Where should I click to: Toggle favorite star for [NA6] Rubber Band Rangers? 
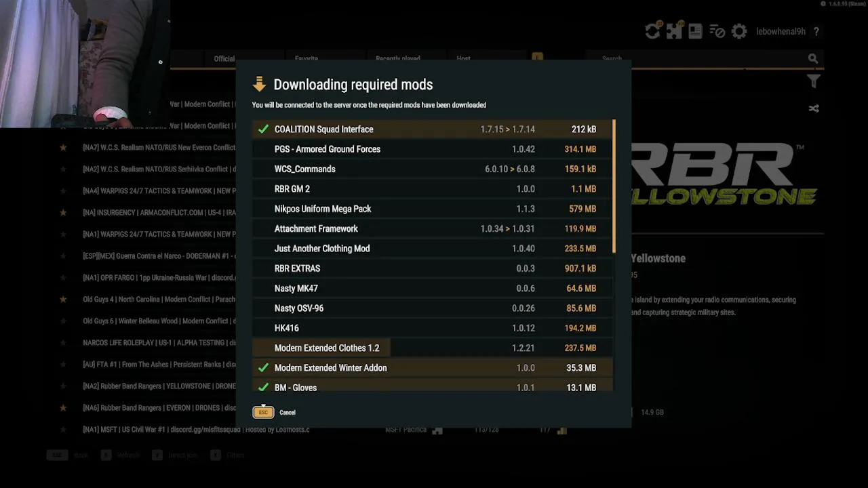[x=63, y=408]
